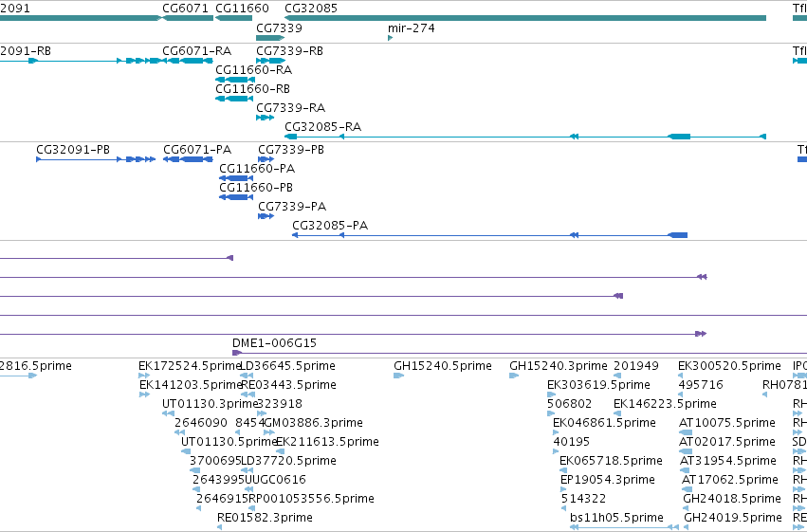The width and height of the screenshot is (807, 532).
Task: Open EST EP19054.3prime
Action: click(608, 480)
